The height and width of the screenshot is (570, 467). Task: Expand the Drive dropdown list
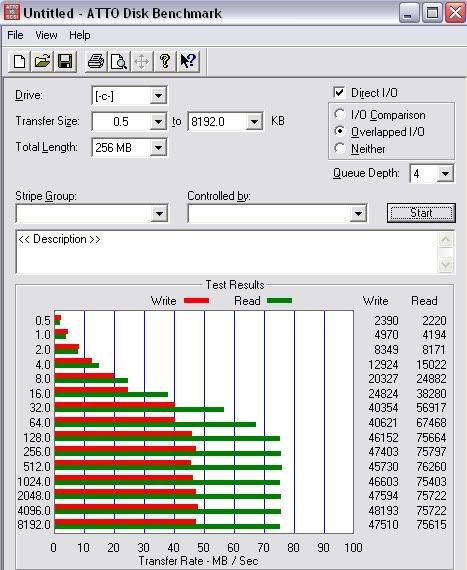click(x=158, y=96)
